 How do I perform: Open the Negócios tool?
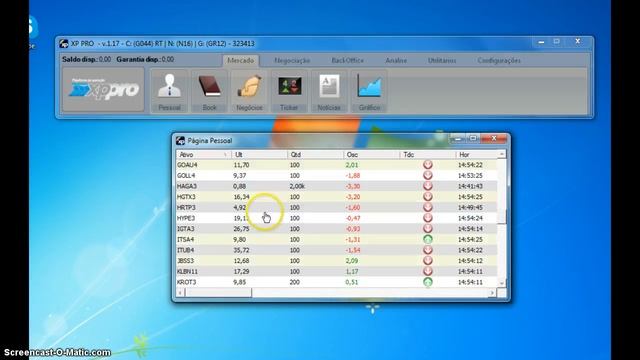coord(249,91)
